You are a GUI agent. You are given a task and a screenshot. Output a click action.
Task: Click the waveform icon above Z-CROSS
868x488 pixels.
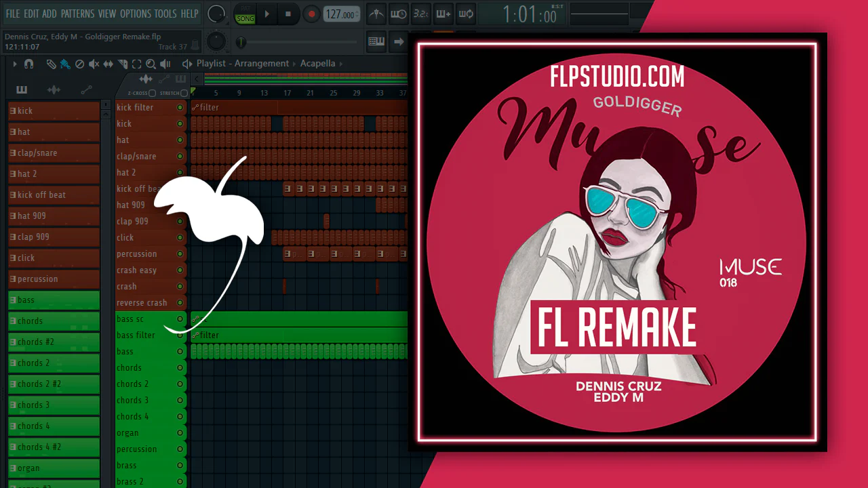pos(145,79)
